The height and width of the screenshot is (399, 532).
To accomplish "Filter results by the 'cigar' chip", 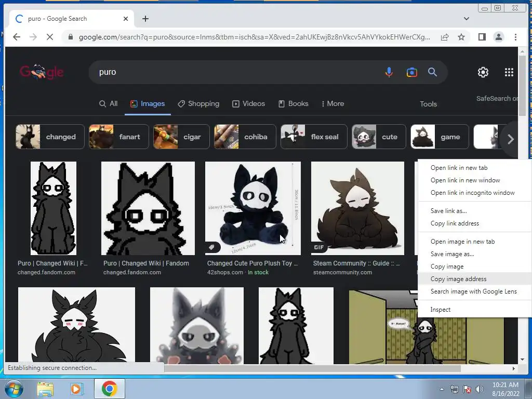I will 181,137.
